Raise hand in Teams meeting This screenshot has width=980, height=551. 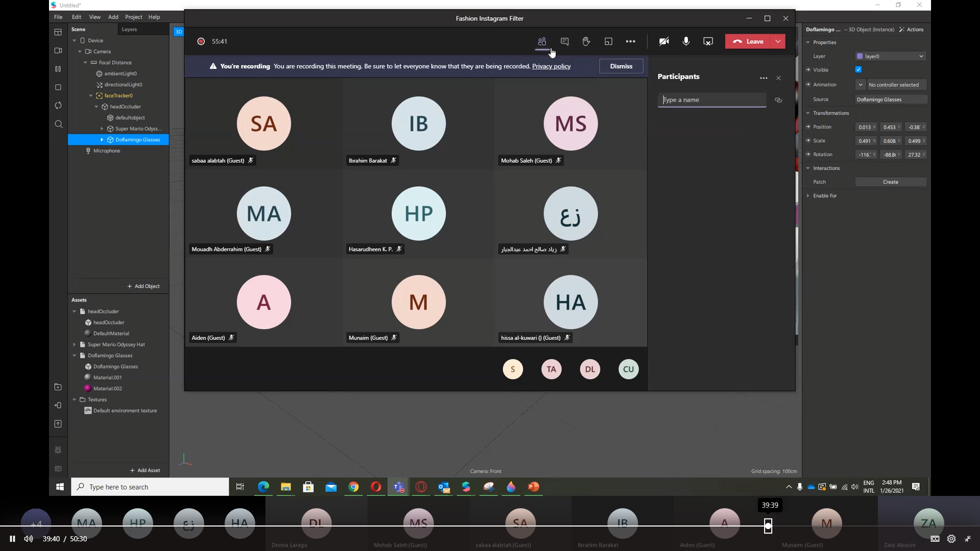[x=586, y=41]
